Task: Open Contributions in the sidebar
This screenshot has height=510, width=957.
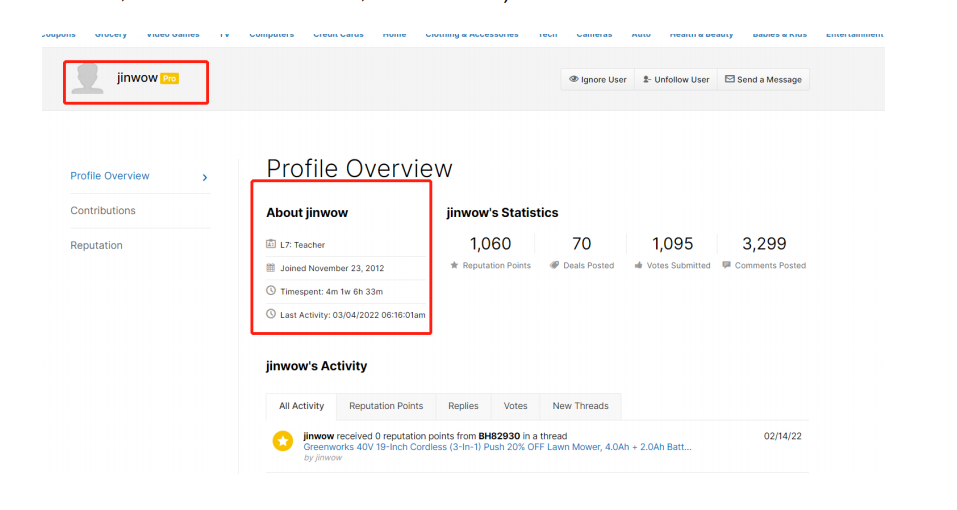Action: 103,210
